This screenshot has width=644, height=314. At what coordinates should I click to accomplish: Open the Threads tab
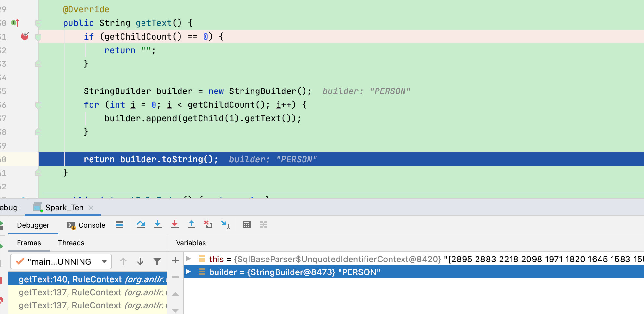71,243
